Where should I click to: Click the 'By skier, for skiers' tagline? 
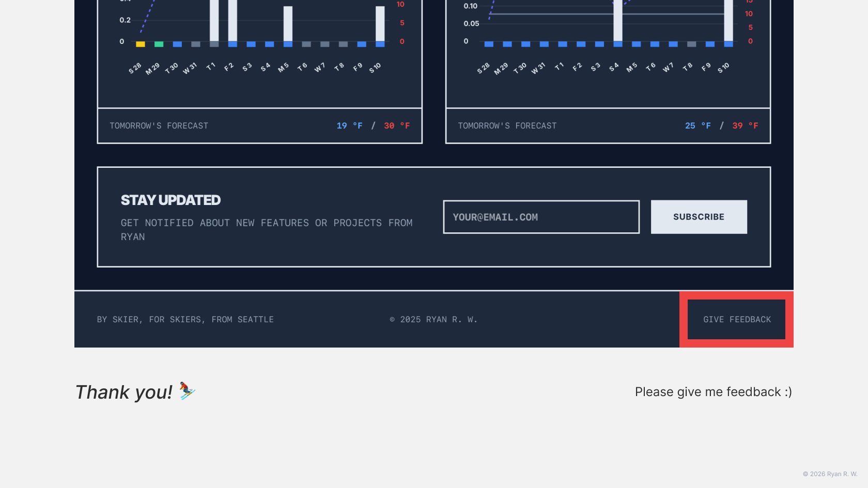[185, 320]
